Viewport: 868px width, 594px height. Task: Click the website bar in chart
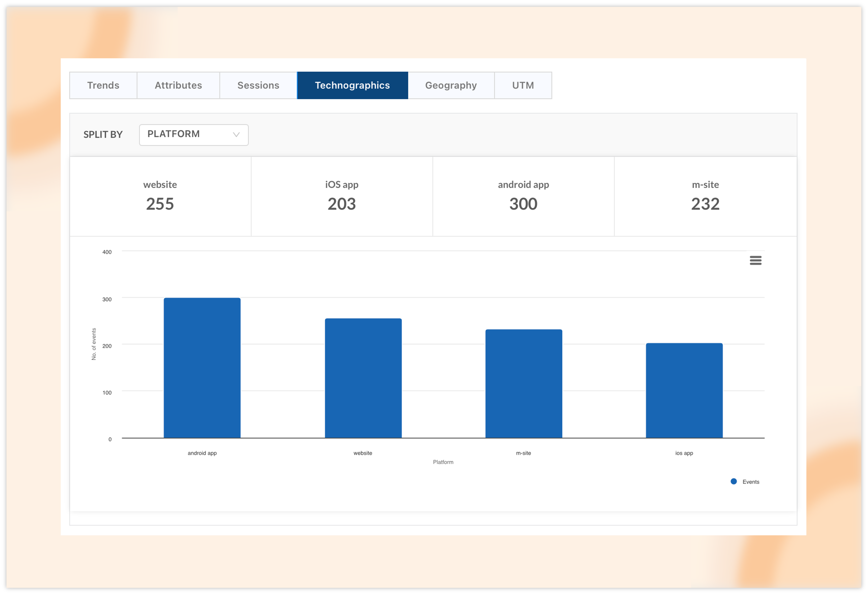coord(363,378)
